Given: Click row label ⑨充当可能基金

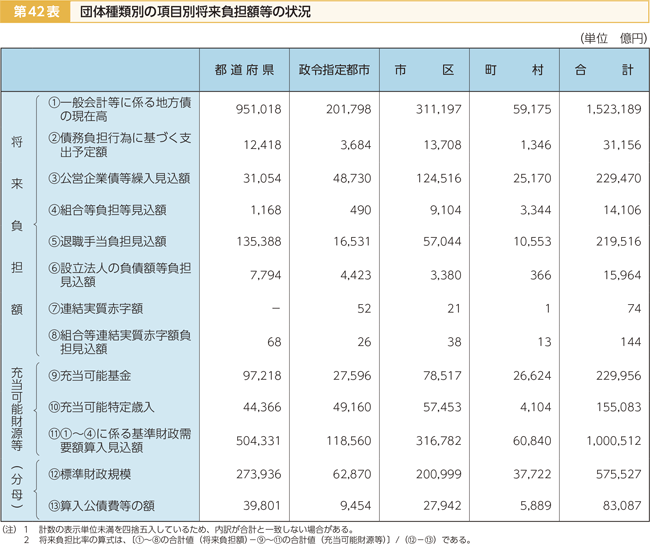Looking at the screenshot, I should pos(90,376).
